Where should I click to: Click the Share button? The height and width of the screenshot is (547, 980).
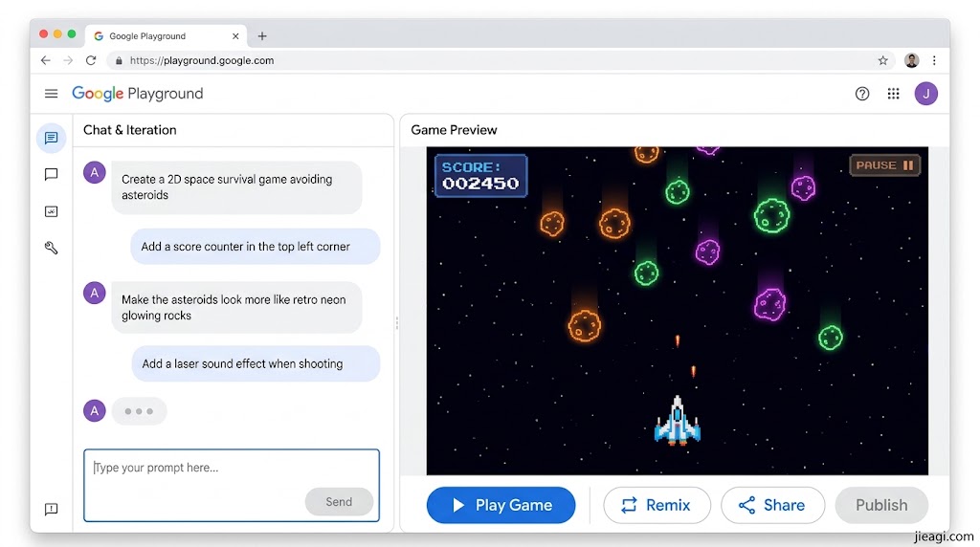(772, 505)
